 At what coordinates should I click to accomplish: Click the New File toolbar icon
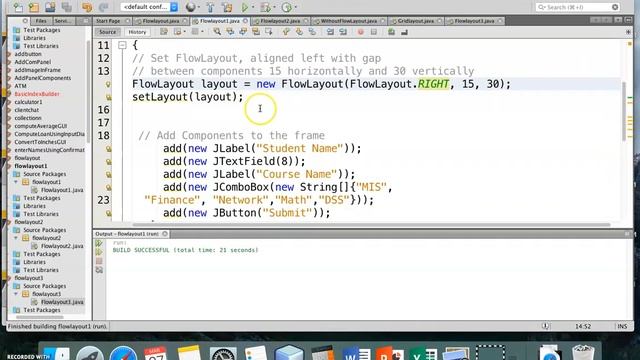[x=18, y=7]
